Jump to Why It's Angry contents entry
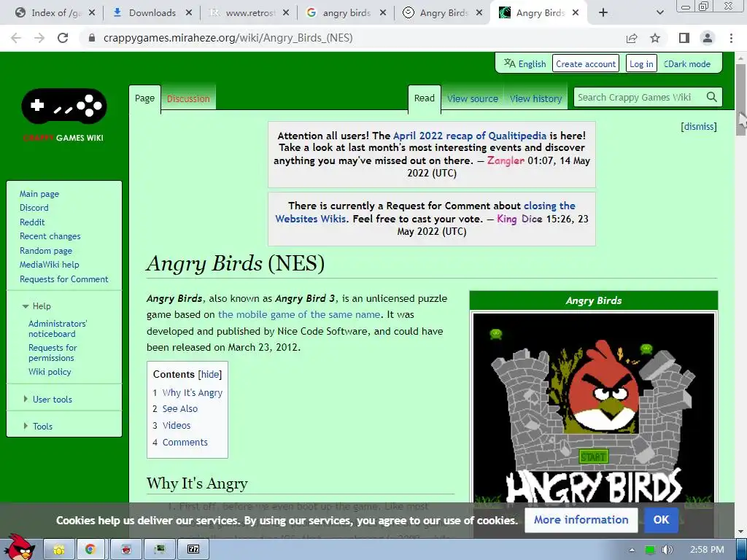This screenshot has width=747, height=560. 193,393
